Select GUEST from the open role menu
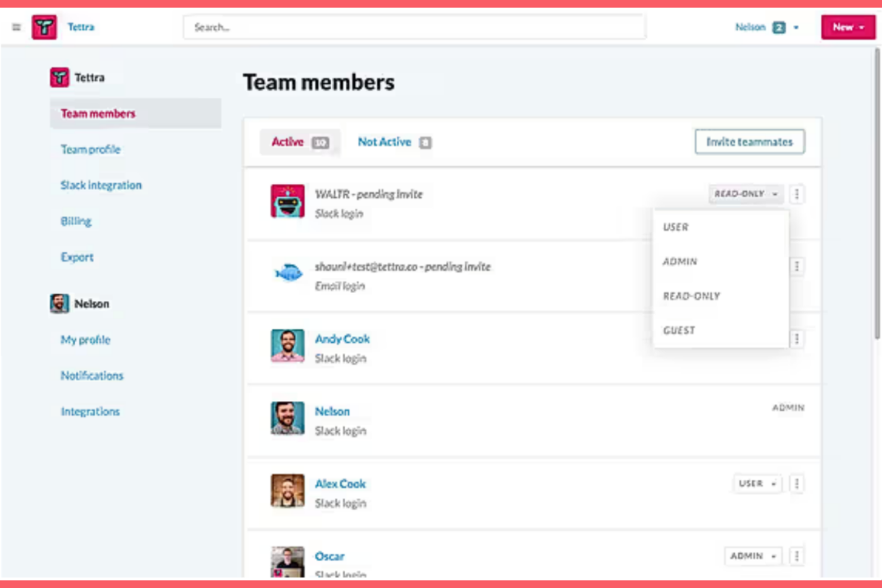Image resolution: width=882 pixels, height=588 pixels. click(x=679, y=330)
